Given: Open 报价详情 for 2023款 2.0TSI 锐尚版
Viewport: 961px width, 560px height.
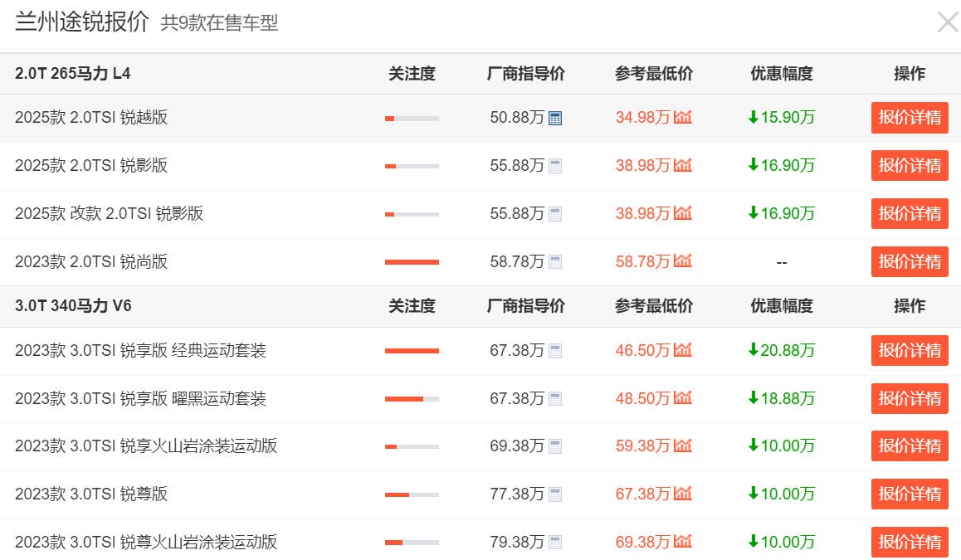Looking at the screenshot, I should pos(910,261).
